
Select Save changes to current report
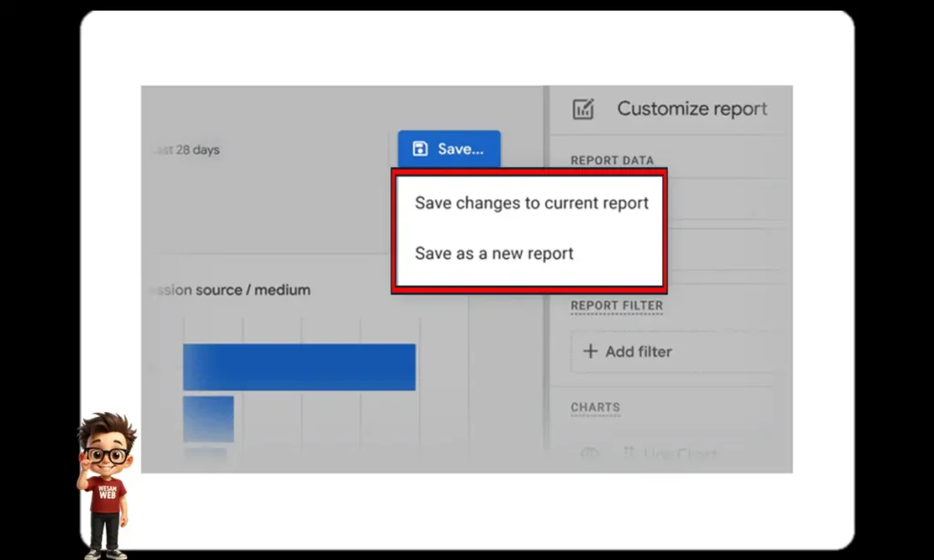coord(532,202)
